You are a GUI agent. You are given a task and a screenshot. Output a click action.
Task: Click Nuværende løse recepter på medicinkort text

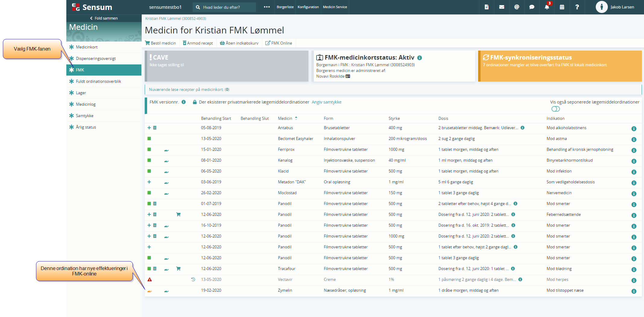(x=189, y=89)
